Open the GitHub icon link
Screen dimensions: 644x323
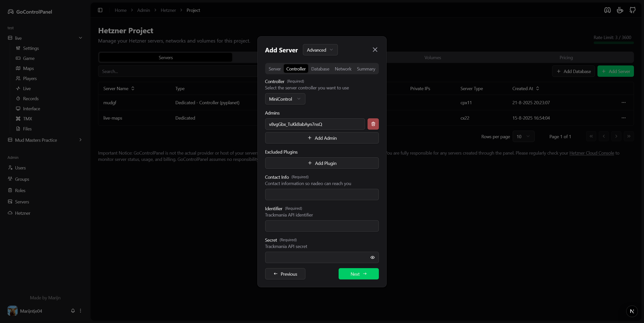click(632, 10)
